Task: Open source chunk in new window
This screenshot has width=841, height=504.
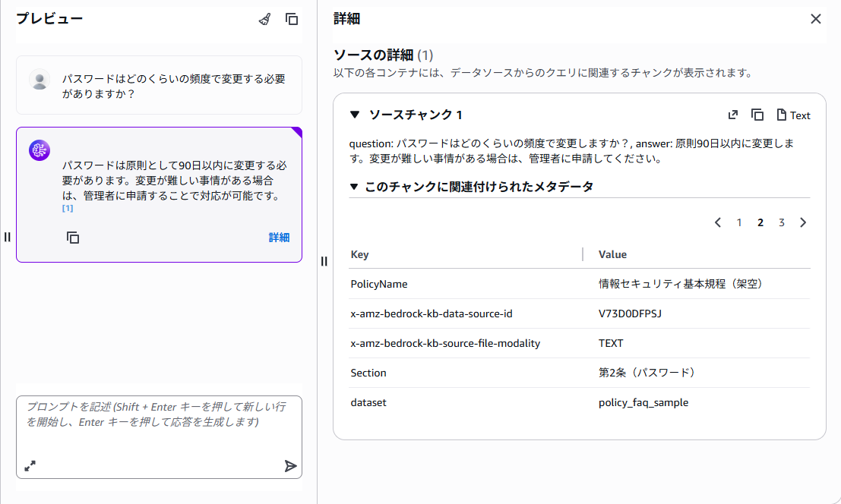Action: 732,115
